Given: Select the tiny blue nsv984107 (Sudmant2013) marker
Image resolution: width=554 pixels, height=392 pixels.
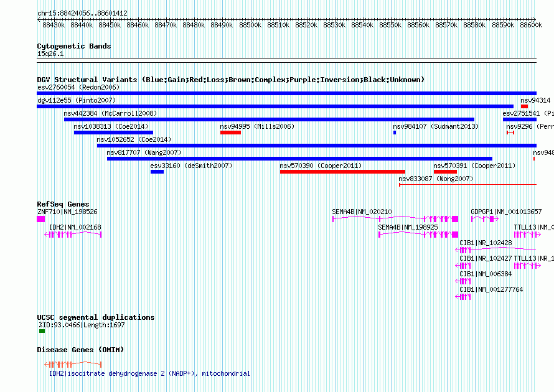Looking at the screenshot, I should click(395, 133).
